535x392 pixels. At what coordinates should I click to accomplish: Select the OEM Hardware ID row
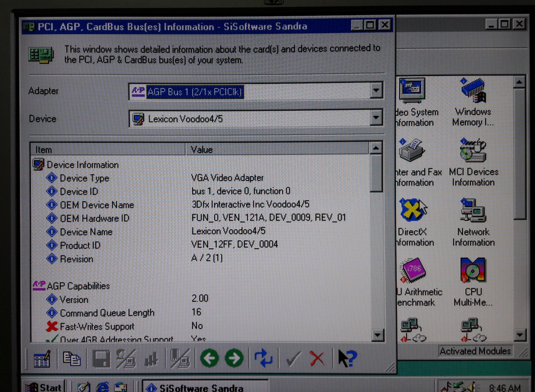(x=200, y=218)
